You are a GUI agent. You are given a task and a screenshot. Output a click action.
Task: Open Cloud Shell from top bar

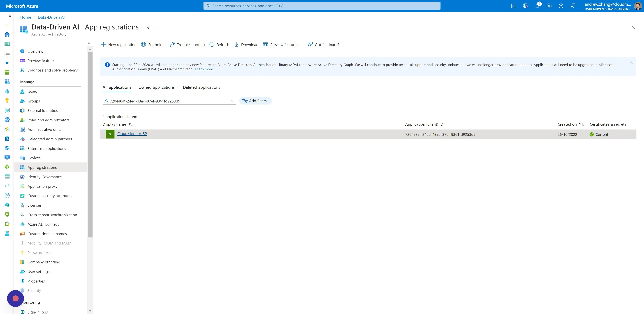513,6
